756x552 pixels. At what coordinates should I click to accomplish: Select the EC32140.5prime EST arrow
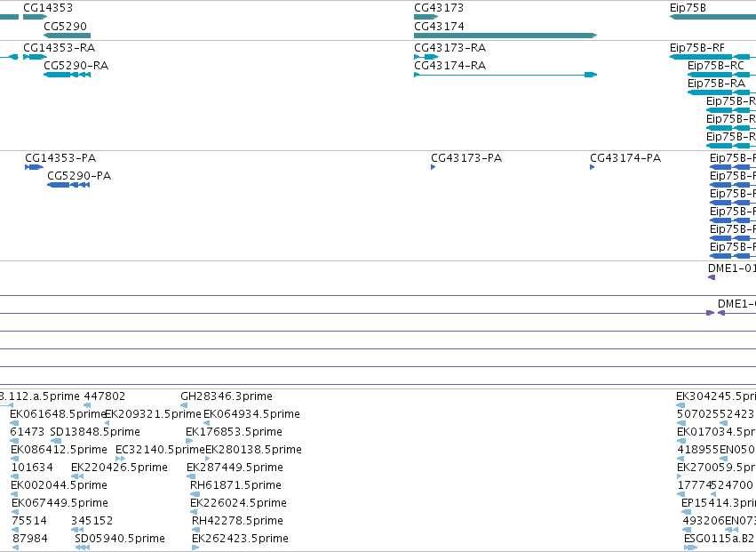click(x=121, y=459)
